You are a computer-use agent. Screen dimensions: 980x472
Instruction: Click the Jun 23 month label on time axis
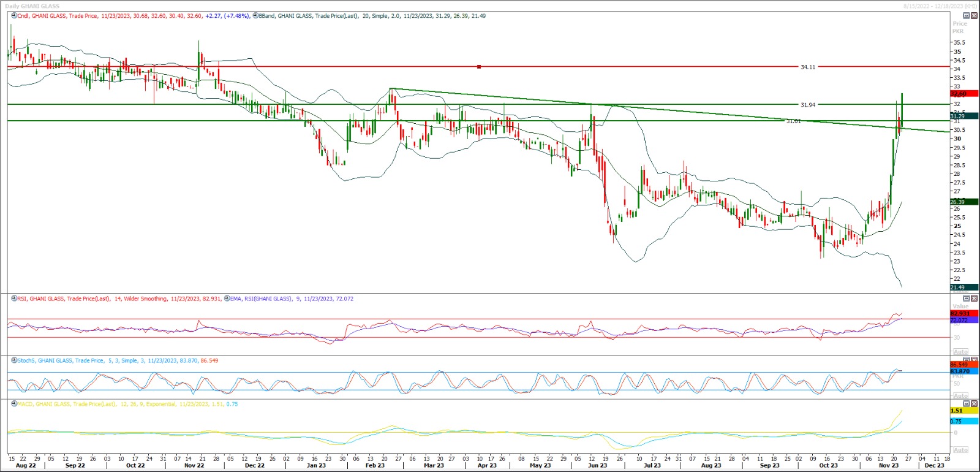pyautogui.click(x=597, y=466)
